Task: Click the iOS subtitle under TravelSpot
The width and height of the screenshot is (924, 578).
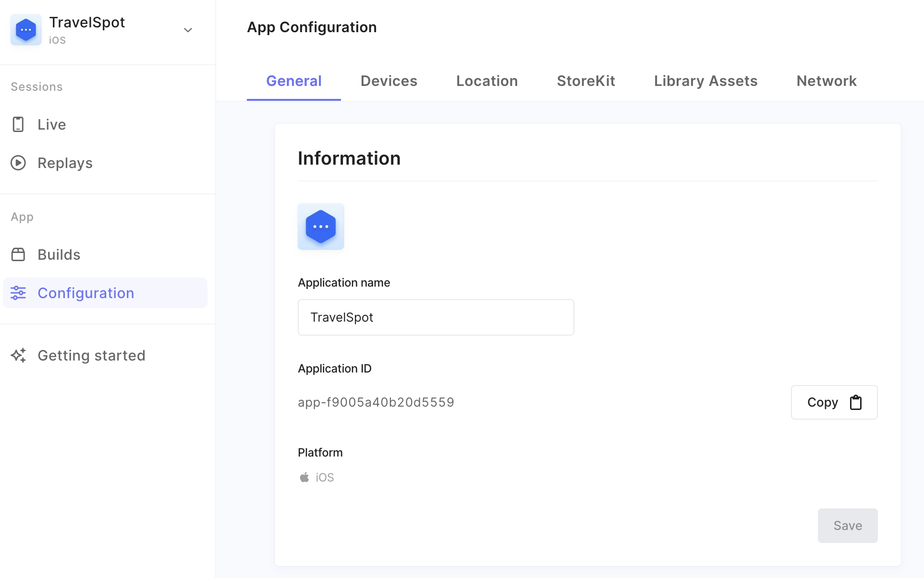Action: [57, 40]
